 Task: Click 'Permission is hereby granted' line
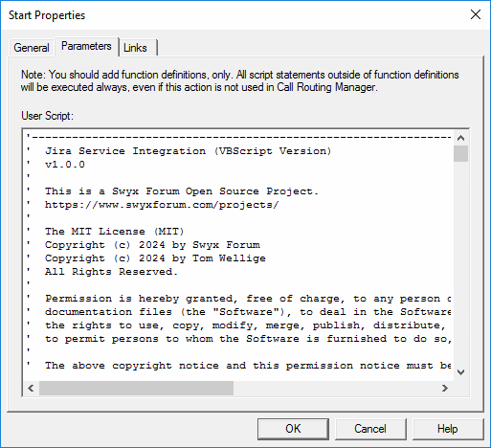[x=248, y=299]
